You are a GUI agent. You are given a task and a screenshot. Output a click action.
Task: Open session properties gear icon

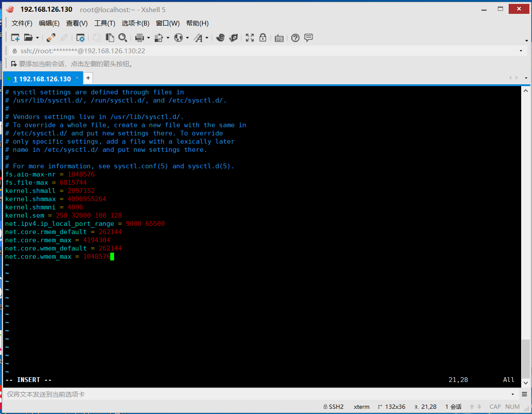[80, 38]
